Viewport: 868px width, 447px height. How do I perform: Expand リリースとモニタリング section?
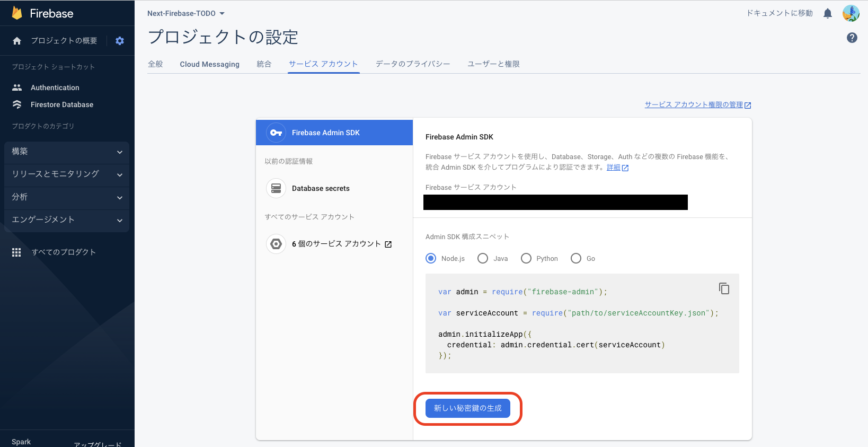(67, 174)
